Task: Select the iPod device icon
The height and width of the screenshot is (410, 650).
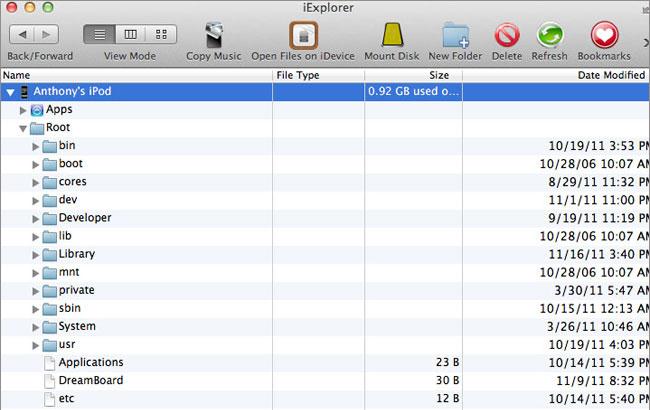Action: 24,92
